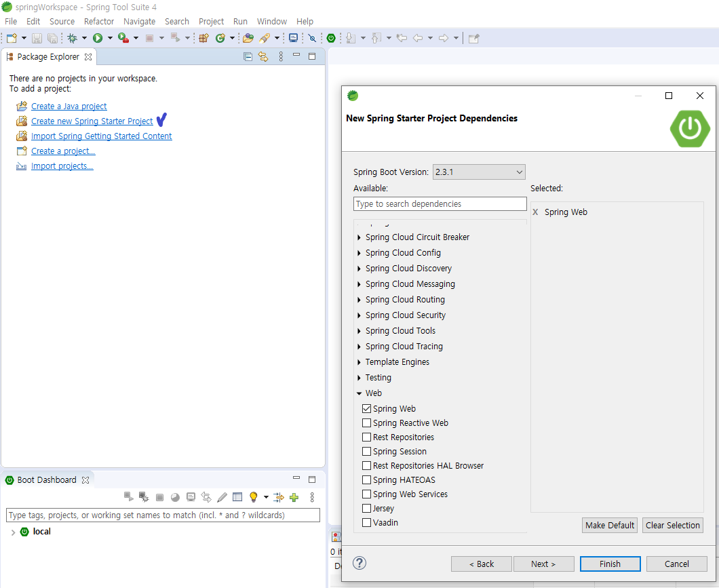Click the Import Spring Getting Started Content link
This screenshot has height=588, width=719.
coord(101,136)
